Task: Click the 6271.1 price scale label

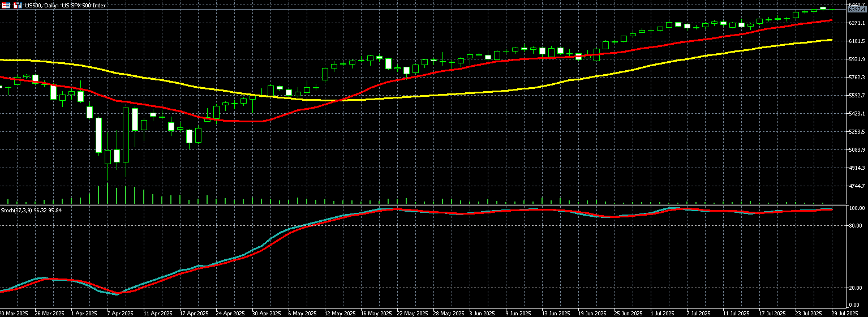Action: point(855,23)
